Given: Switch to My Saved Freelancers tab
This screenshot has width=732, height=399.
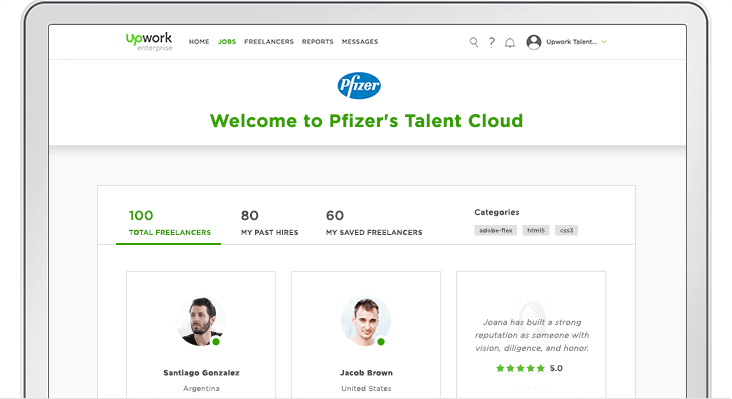Looking at the screenshot, I should click(x=374, y=223).
